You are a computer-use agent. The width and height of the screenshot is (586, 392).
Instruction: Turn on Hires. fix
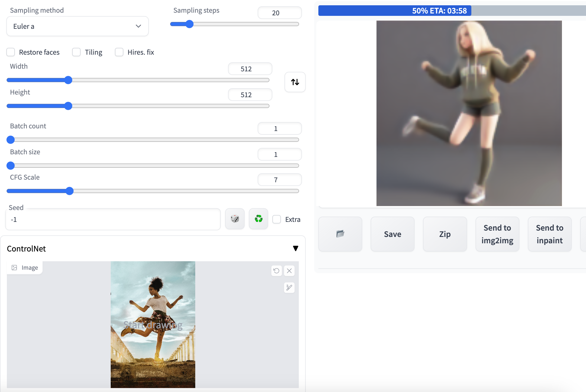coord(119,52)
